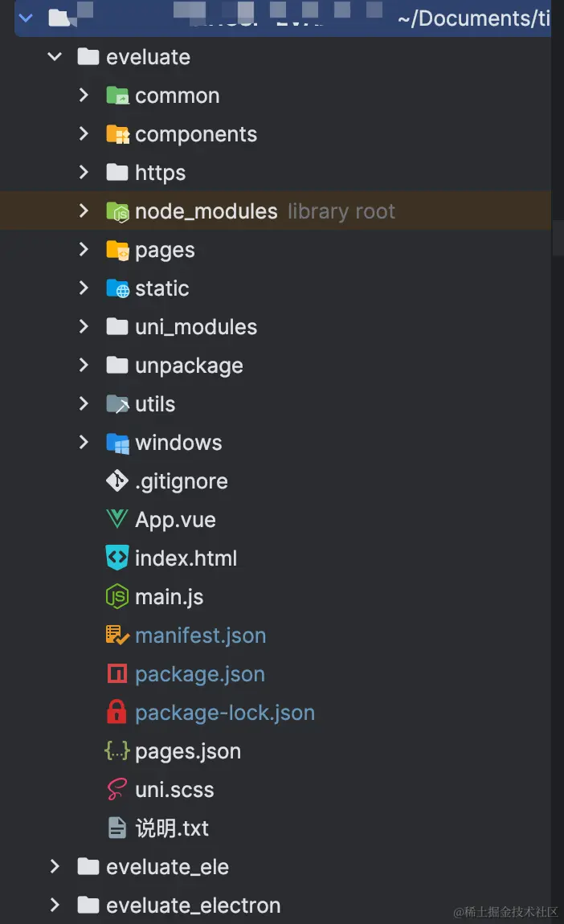Click the HTML icon beside index.html

click(x=117, y=558)
